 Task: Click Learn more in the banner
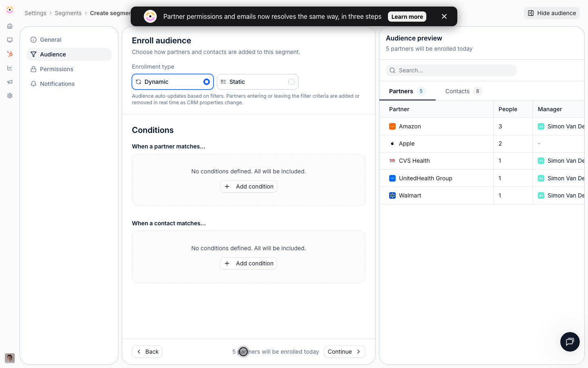tap(407, 17)
